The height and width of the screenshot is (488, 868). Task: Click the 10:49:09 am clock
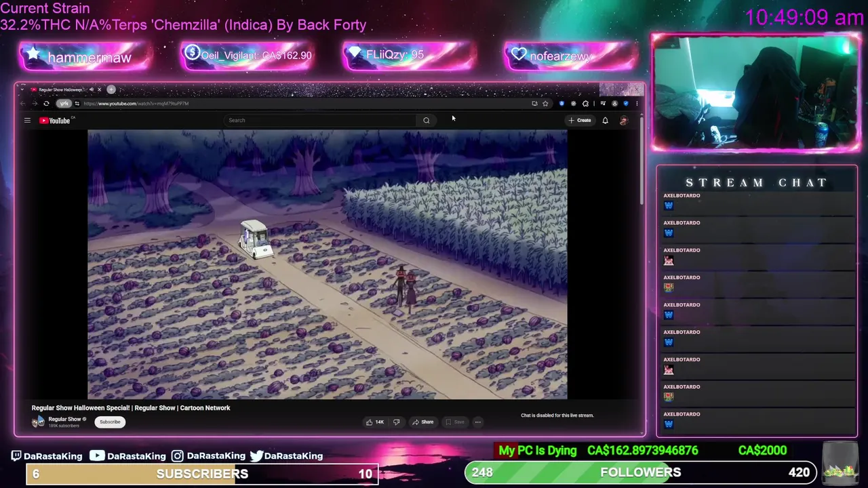pos(804,18)
